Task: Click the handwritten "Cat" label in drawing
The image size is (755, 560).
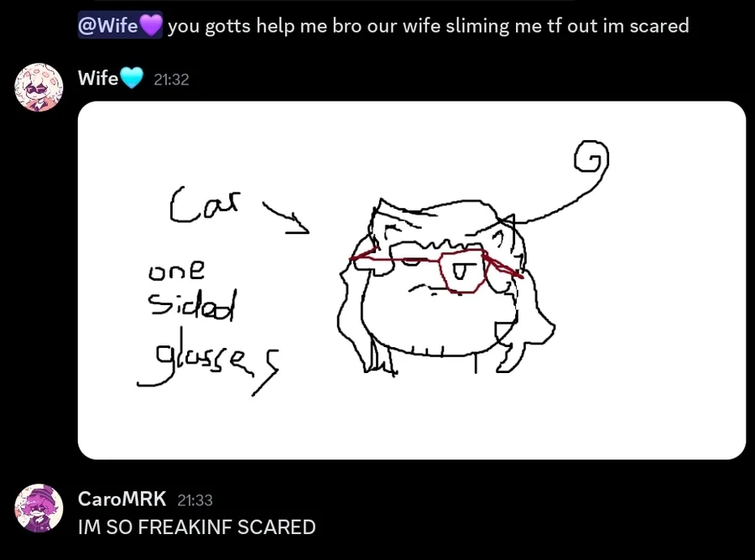Action: click(205, 205)
